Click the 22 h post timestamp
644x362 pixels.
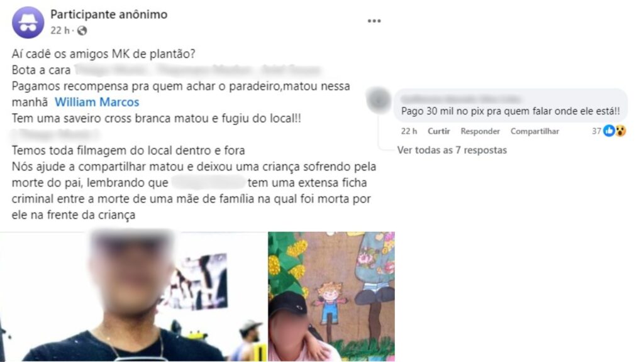60,31
